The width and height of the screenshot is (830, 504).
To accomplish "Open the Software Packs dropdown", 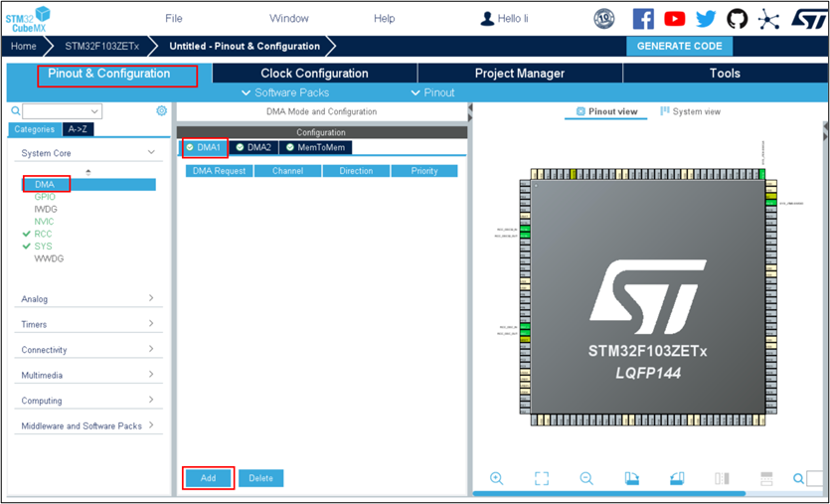I will pos(285,92).
